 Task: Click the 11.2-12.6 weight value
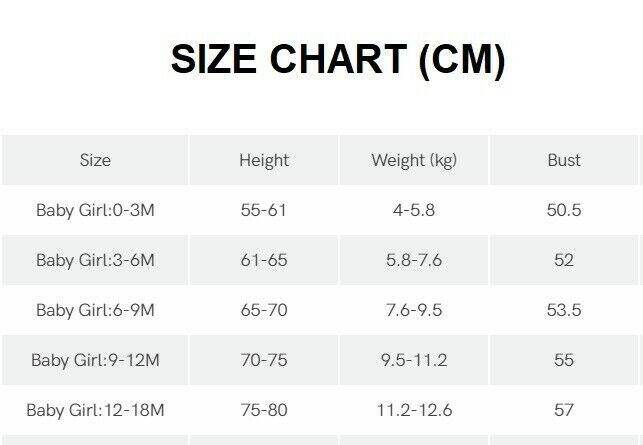pyautogui.click(x=414, y=410)
